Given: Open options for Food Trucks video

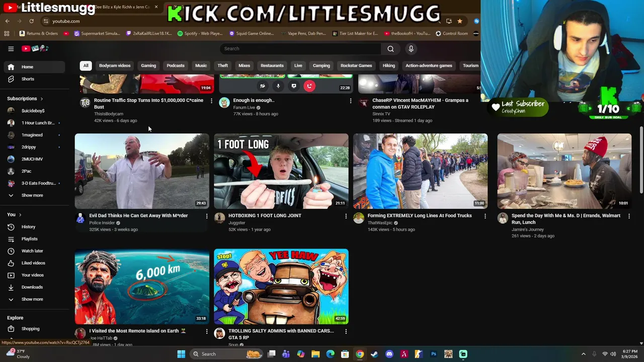Looking at the screenshot, I should [x=485, y=216].
